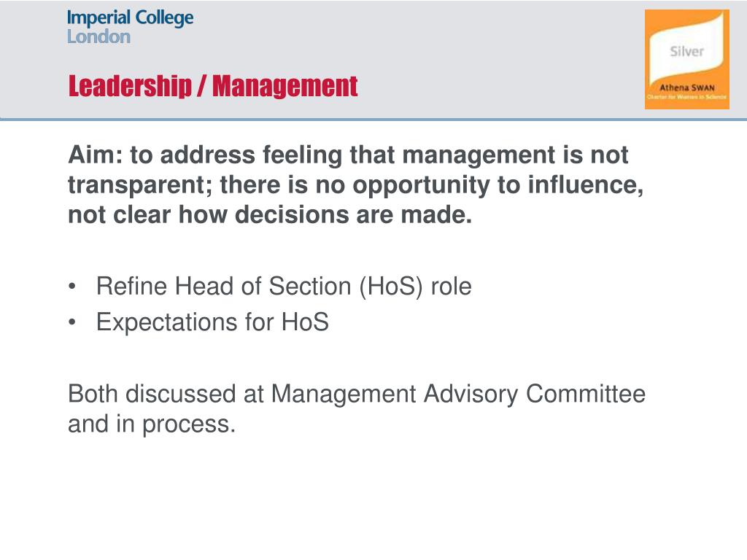Click the word Management in red title
This screenshot has width=747, height=560.
[285, 86]
